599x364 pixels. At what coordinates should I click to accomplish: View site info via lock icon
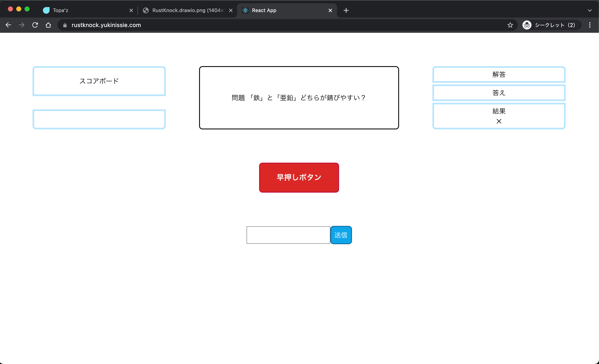click(65, 25)
